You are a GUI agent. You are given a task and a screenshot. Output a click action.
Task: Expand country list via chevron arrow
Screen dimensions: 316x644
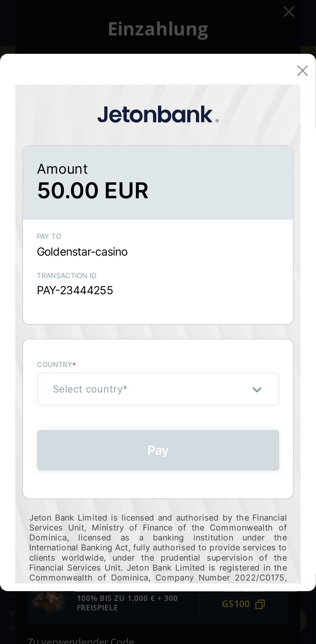(x=257, y=390)
